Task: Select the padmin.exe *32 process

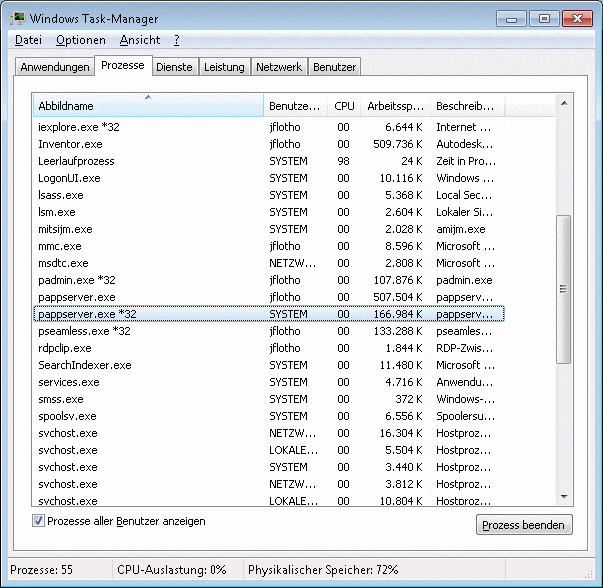Action: [x=269, y=280]
